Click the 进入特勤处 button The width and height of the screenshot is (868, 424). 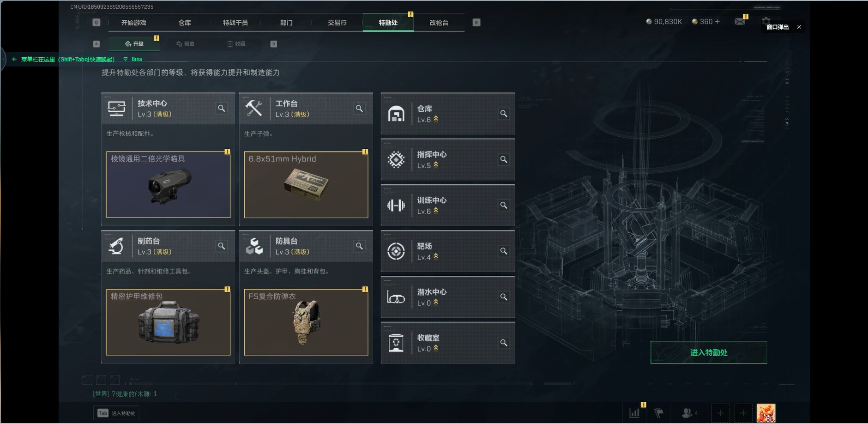point(709,352)
